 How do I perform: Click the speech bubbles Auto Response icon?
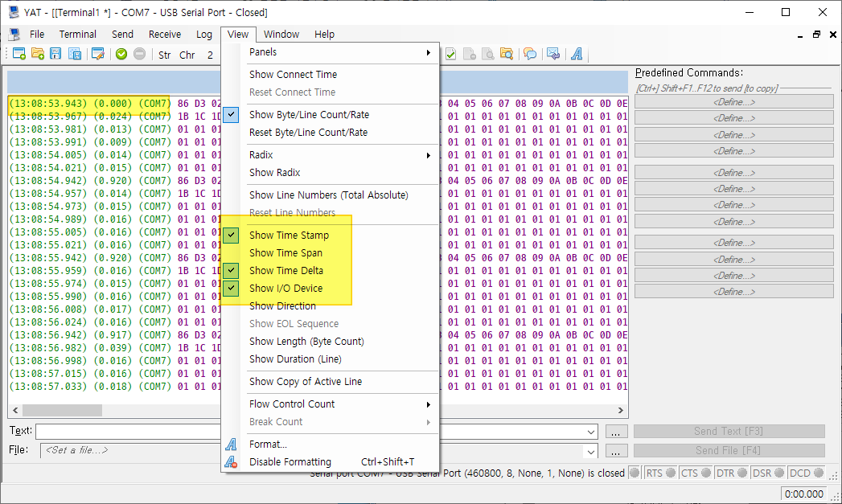(x=530, y=54)
